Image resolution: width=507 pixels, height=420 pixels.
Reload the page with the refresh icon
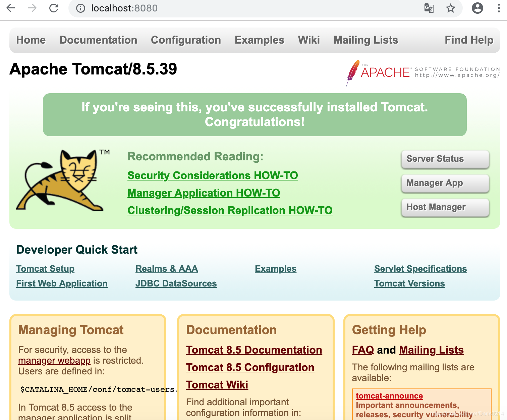[x=54, y=8]
